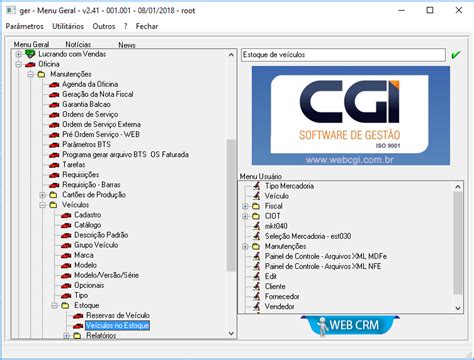
Task: Open Painel de Controle - Arquivos XML NFE
Action: pos(323,266)
